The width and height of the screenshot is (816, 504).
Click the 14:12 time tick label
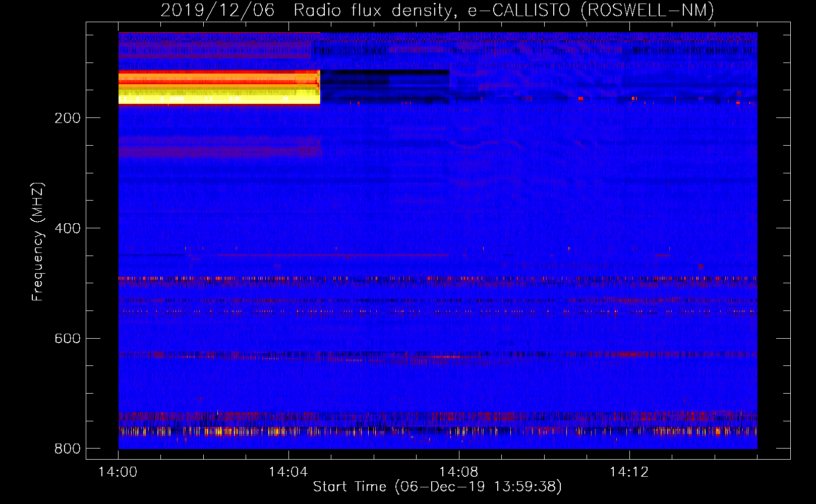click(629, 472)
